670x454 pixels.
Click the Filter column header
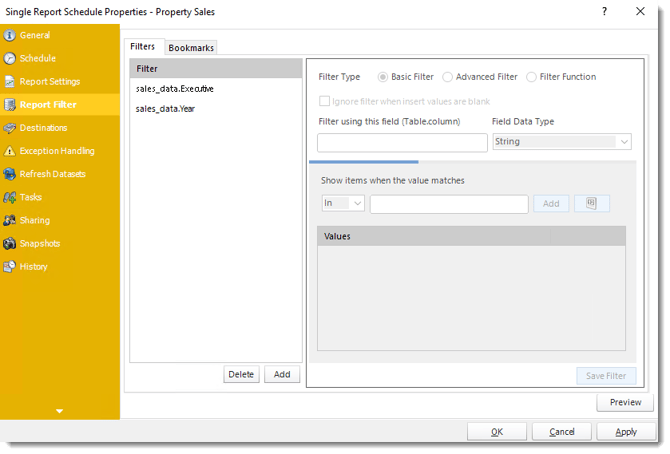(216, 68)
